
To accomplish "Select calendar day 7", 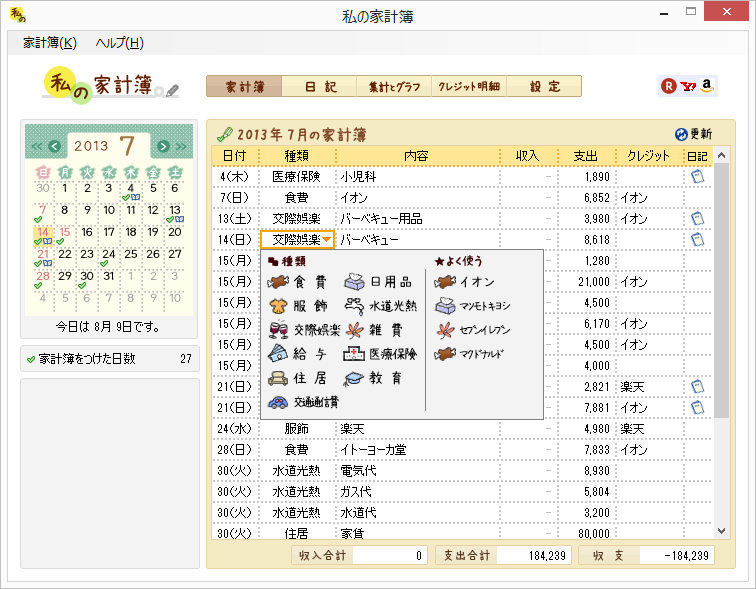I will [42, 213].
